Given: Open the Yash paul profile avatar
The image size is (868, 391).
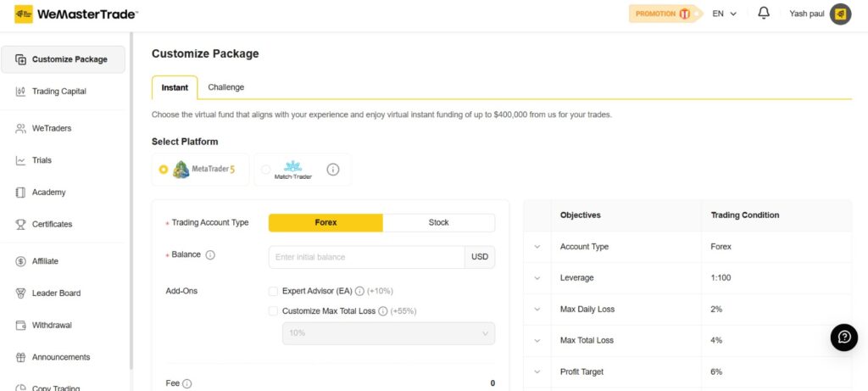Looking at the screenshot, I should (840, 14).
